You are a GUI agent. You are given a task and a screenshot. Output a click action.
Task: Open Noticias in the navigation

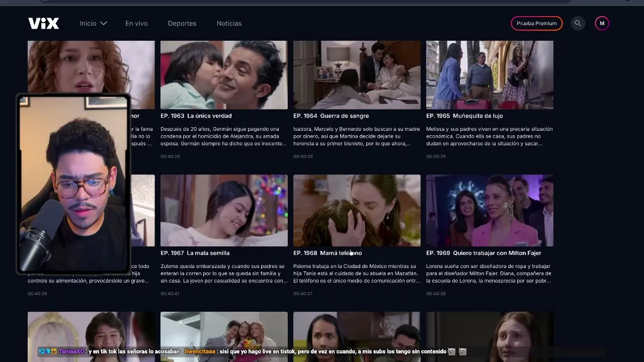coord(229,23)
